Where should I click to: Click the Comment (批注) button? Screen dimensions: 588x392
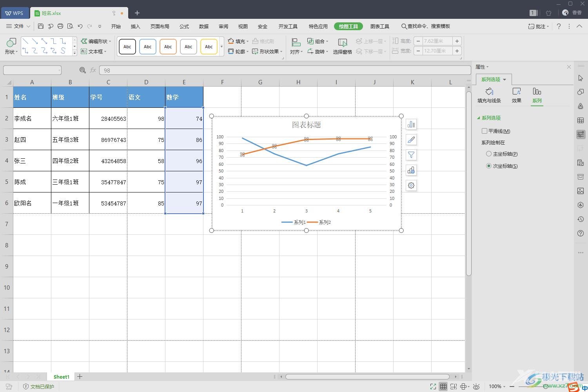point(539,26)
